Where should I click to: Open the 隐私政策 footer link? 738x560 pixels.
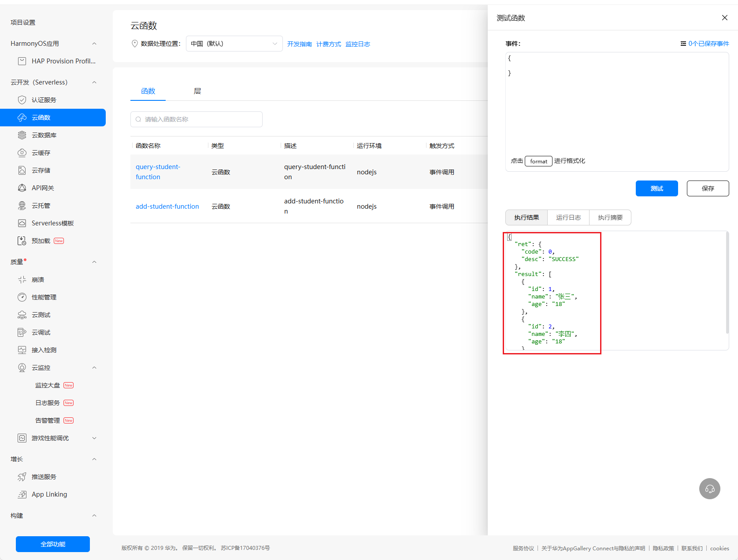[664, 548]
